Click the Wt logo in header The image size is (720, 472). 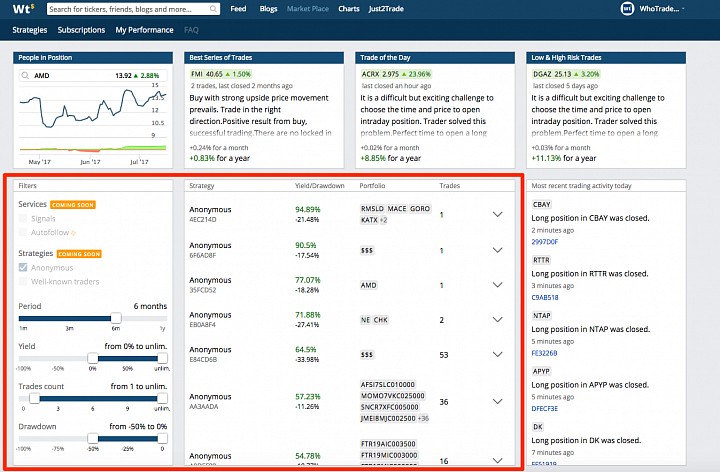click(x=23, y=9)
